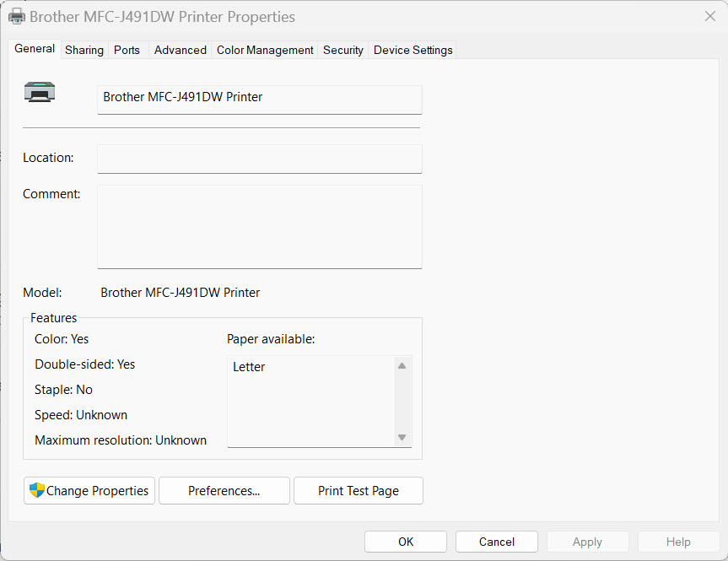
Task: Click the 'Double-sided: Yes' text
Action: 85,364
